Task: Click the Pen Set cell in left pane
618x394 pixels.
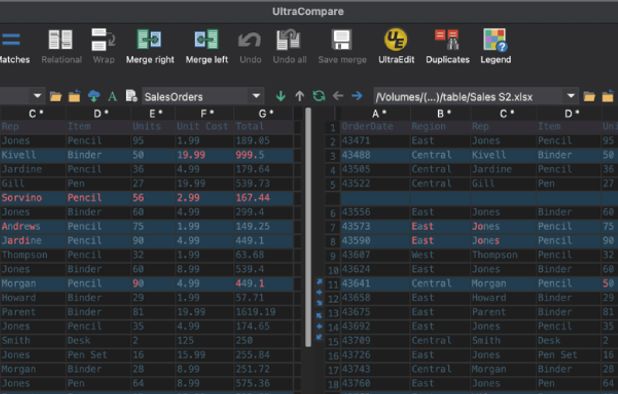Action: (x=99, y=355)
